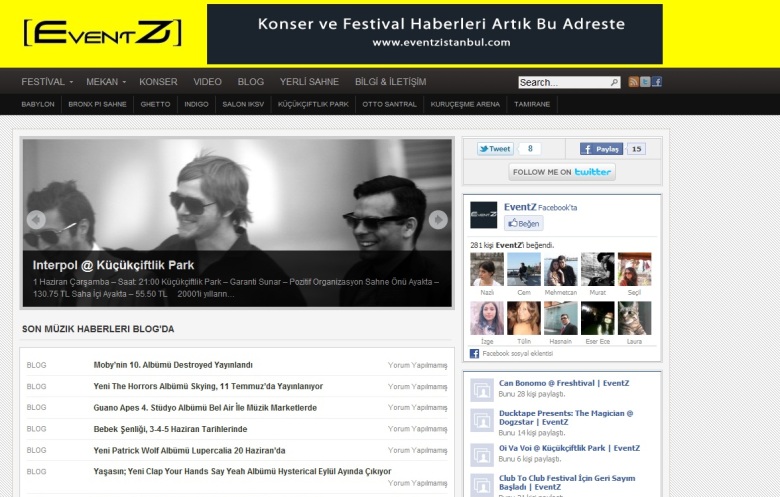Image resolution: width=780 pixels, height=497 pixels.
Task: Share on Facebook with Paylaş button
Action: tap(601, 149)
